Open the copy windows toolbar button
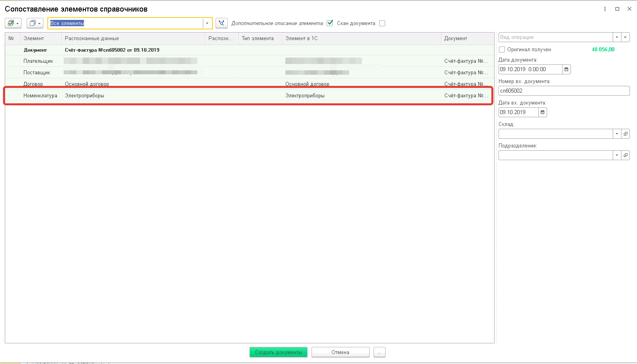Image resolution: width=637 pixels, height=364 pixels. [35, 23]
